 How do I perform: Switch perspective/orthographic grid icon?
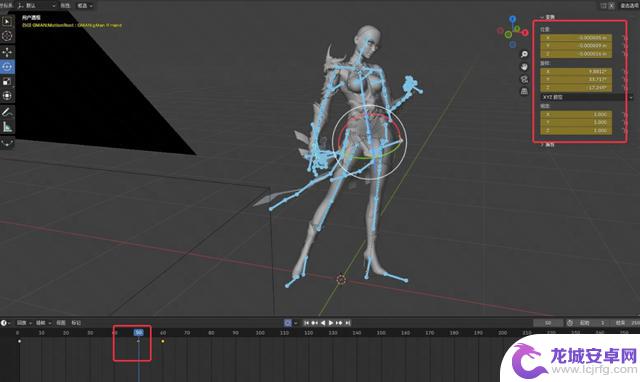[524, 91]
